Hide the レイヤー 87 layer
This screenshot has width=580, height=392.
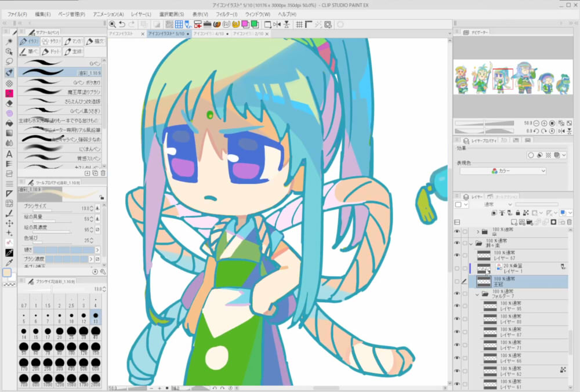point(457,332)
